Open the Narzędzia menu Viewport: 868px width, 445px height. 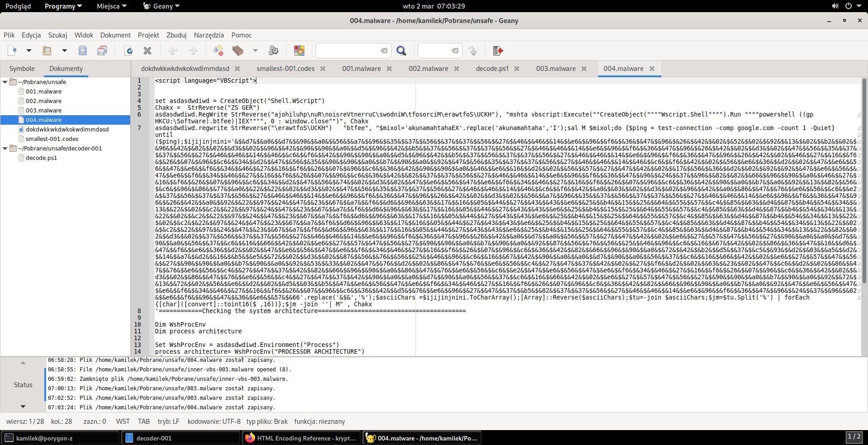[x=209, y=35]
